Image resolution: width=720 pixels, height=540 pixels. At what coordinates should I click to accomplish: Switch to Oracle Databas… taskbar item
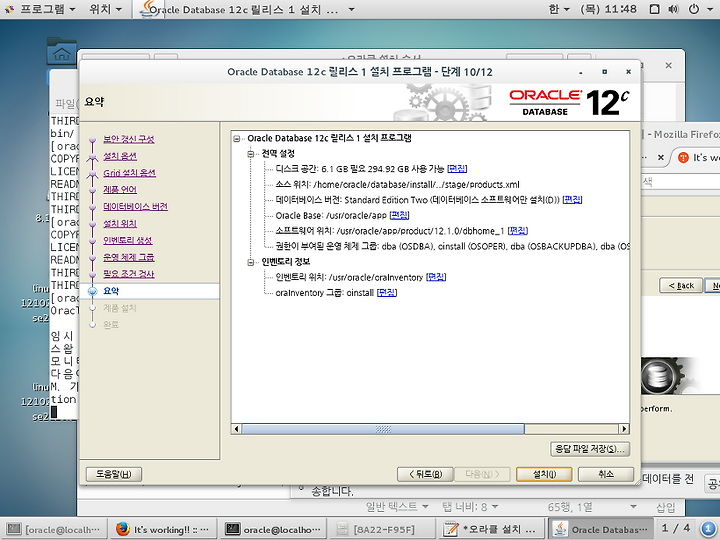[x=601, y=529]
